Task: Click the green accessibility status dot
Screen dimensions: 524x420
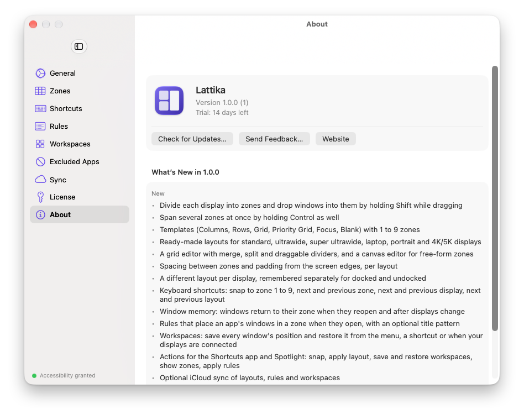Action: 34,376
